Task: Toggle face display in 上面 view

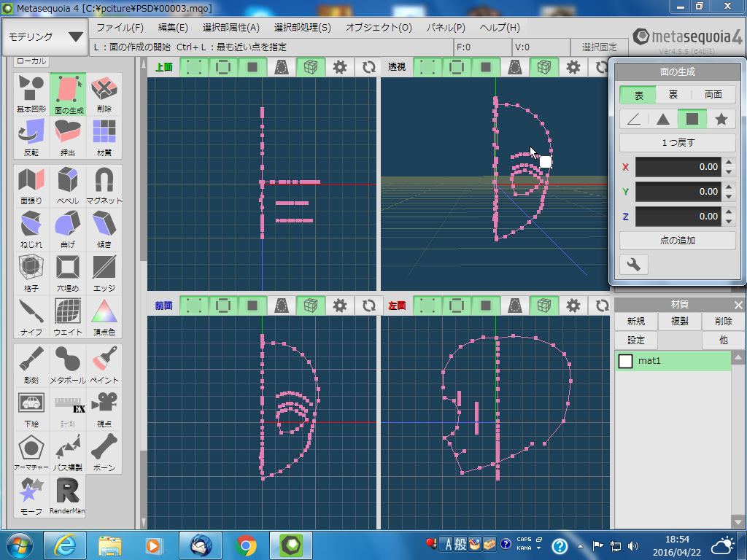Action: point(252,67)
